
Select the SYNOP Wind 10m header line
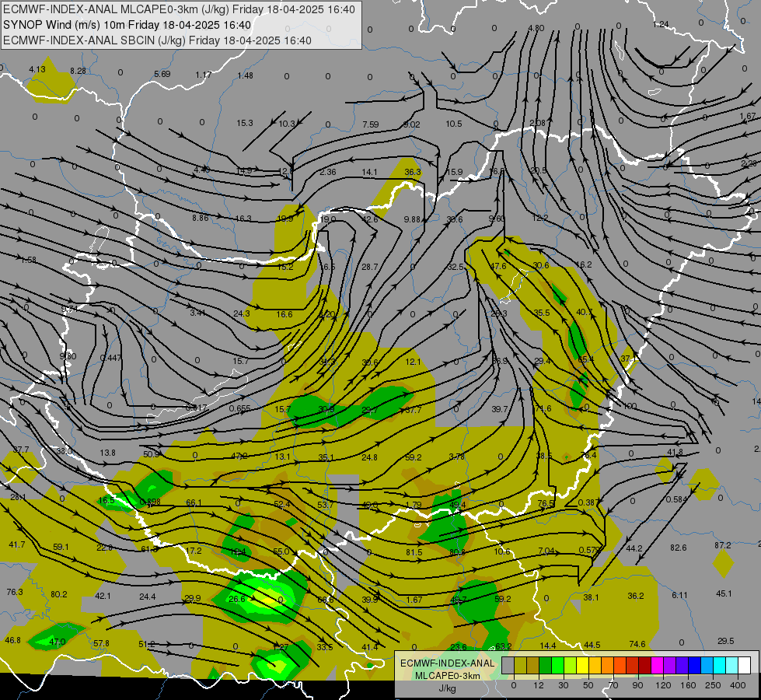(127, 25)
